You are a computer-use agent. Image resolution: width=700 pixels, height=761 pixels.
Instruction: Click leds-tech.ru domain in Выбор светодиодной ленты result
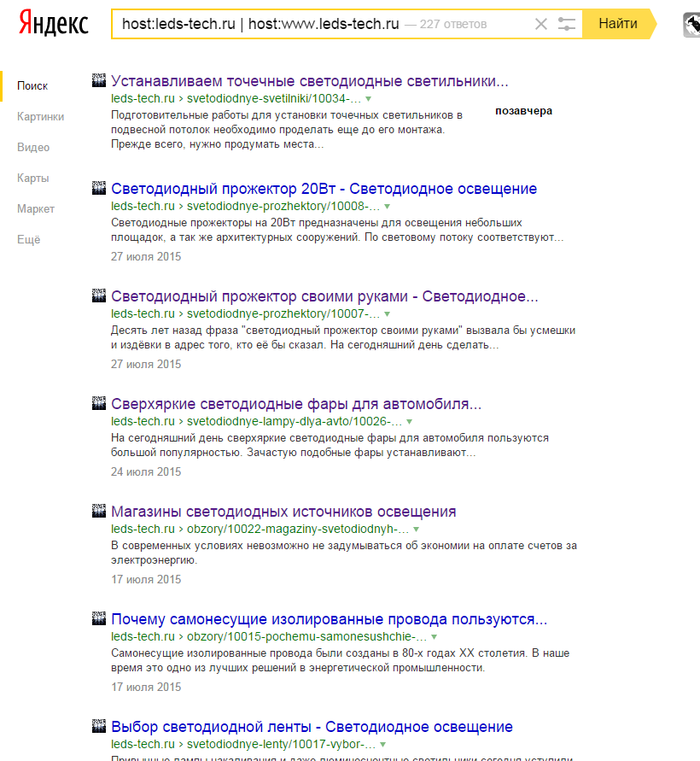(143, 745)
